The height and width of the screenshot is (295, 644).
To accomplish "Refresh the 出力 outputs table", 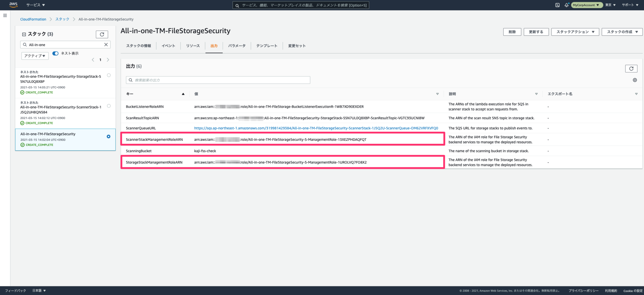I will pyautogui.click(x=631, y=68).
